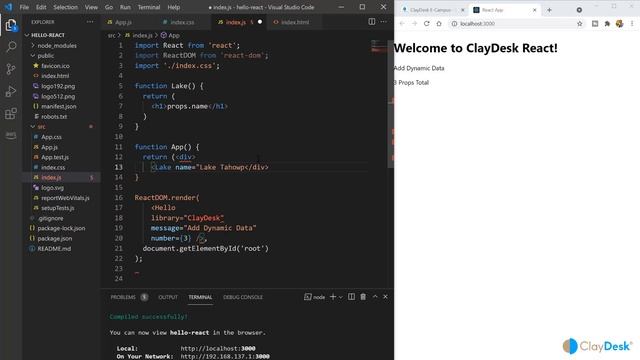640x360 pixels.
Task: Collapse the src folder
Action: [x=33, y=127]
